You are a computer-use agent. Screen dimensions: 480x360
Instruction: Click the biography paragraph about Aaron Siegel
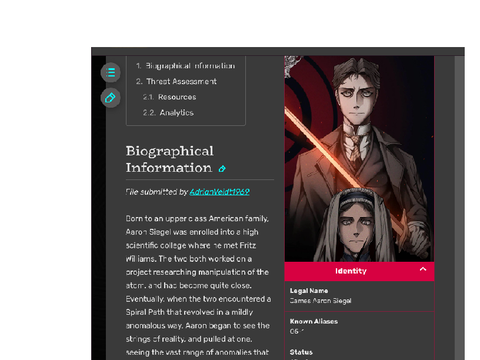point(198,285)
